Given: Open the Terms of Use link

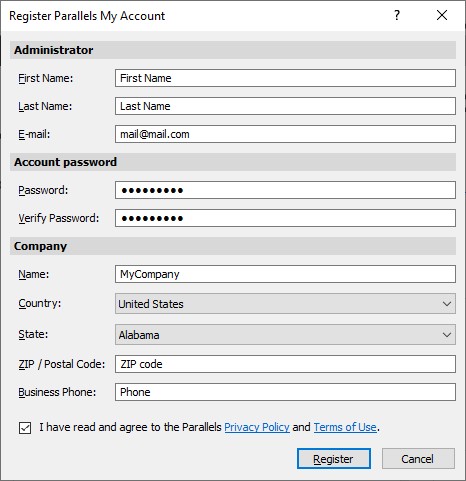Looking at the screenshot, I should (345, 427).
